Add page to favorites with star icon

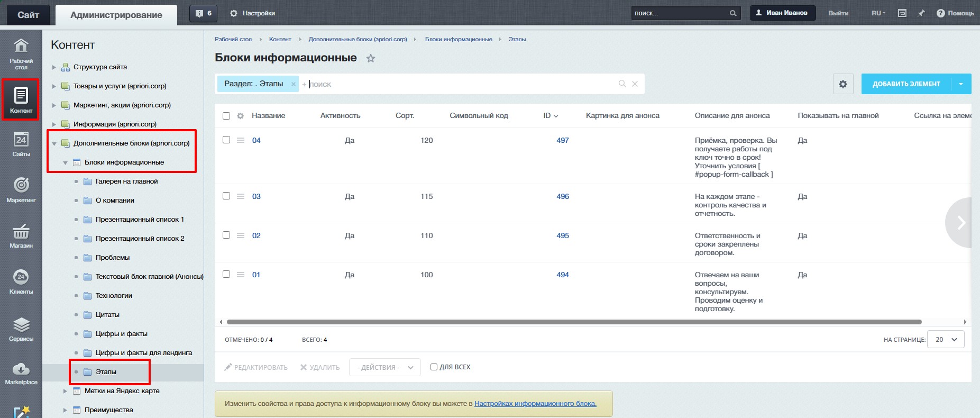click(371, 58)
